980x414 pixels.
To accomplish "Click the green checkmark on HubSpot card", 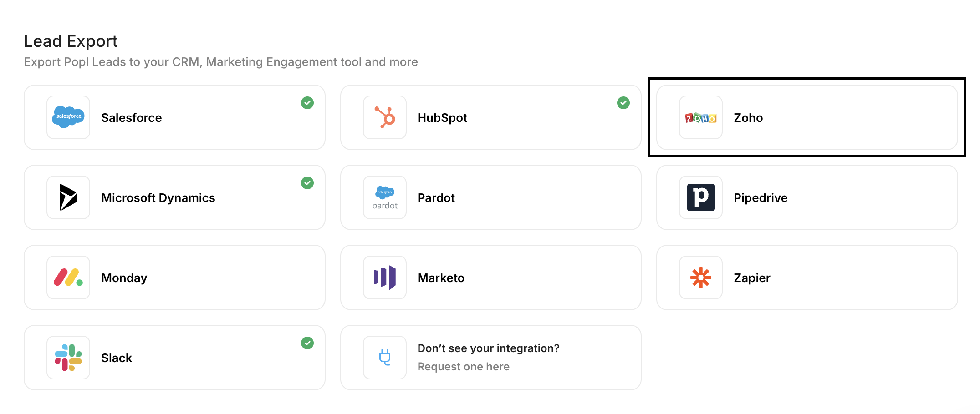I will (x=623, y=103).
